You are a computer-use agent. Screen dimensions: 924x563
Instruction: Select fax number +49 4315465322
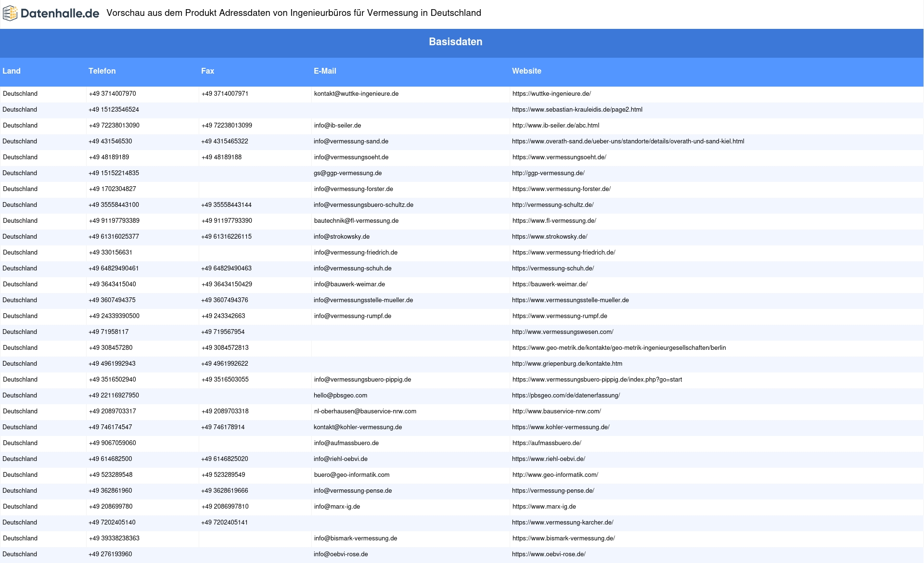point(225,141)
